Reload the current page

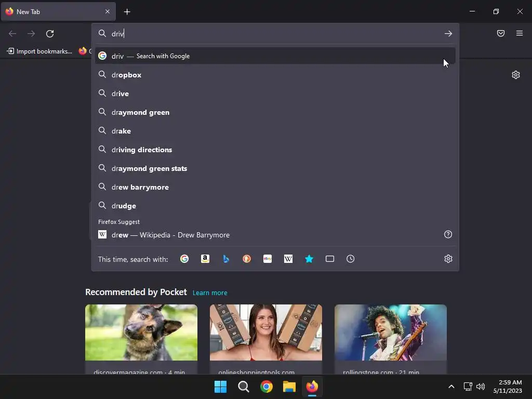click(50, 34)
